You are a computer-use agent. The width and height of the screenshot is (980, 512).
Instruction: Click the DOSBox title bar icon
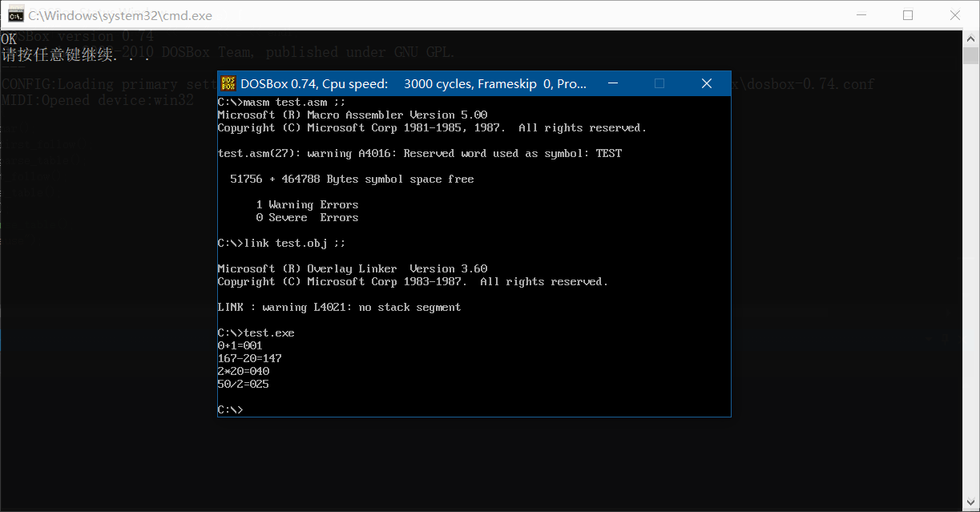228,83
